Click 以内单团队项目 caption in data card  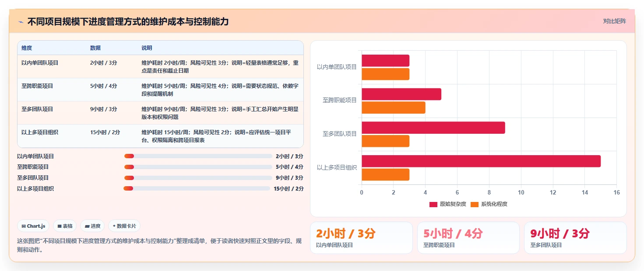334,245
